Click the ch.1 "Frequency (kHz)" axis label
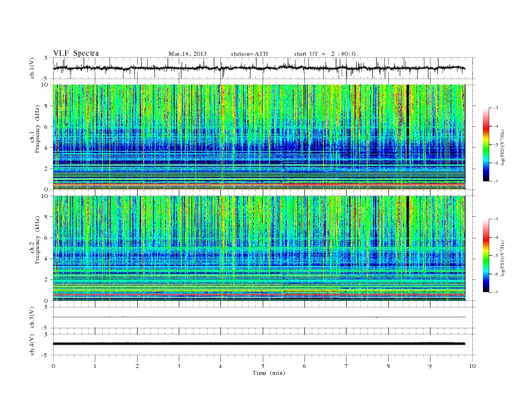 point(37,129)
